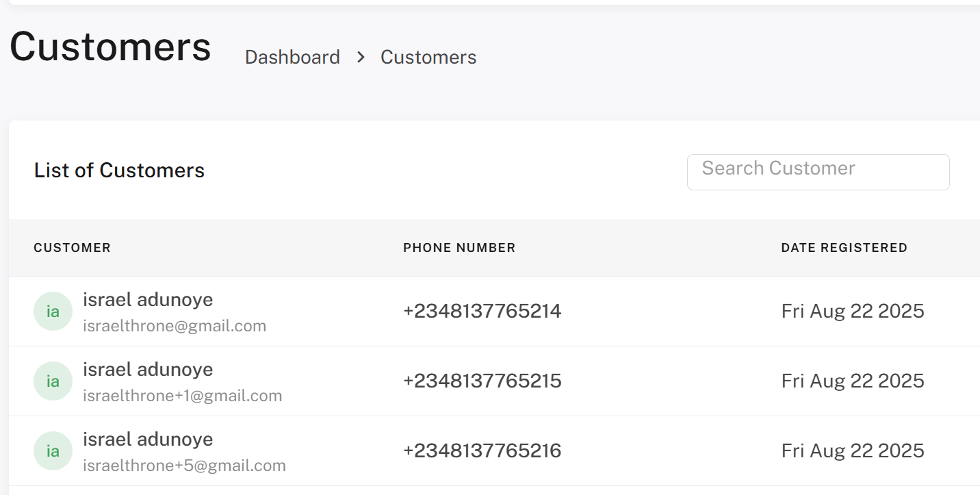The height and width of the screenshot is (495, 980).
Task: Select the email israelthrone@gmail.com
Action: tap(175, 326)
